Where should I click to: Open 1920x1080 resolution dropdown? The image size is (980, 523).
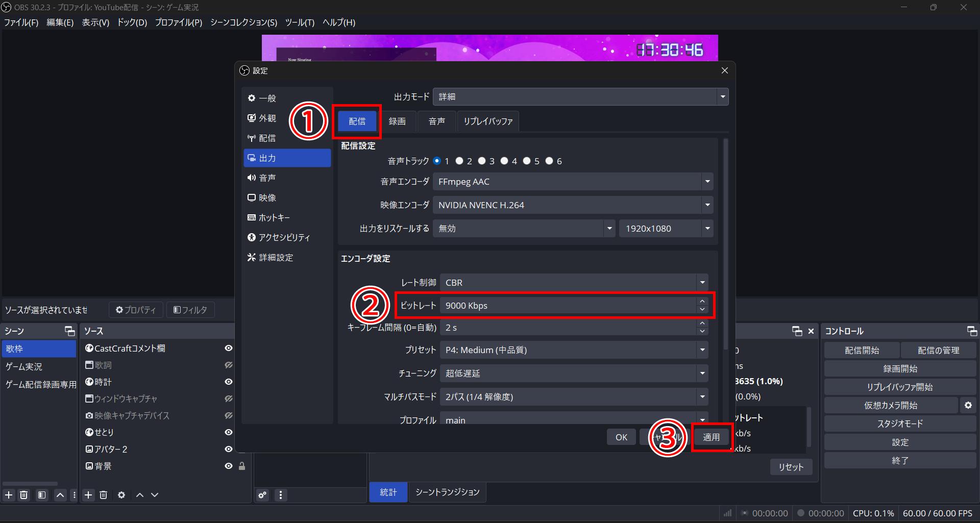666,229
